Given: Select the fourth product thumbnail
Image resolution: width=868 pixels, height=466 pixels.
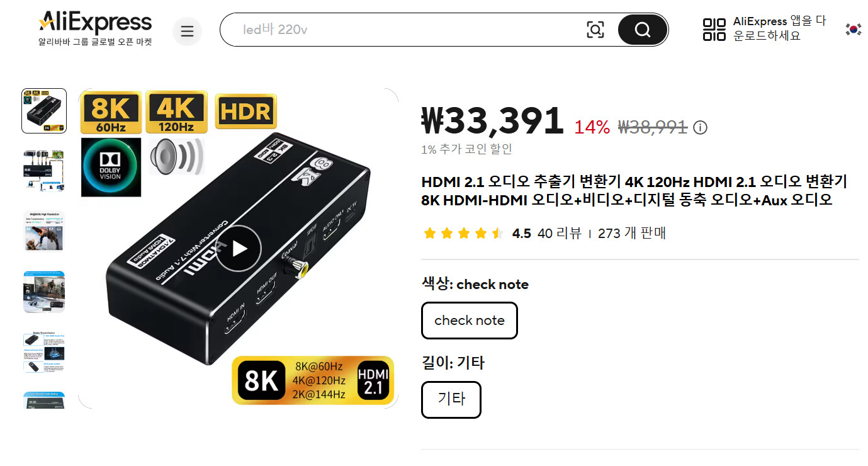Looking at the screenshot, I should (x=44, y=292).
